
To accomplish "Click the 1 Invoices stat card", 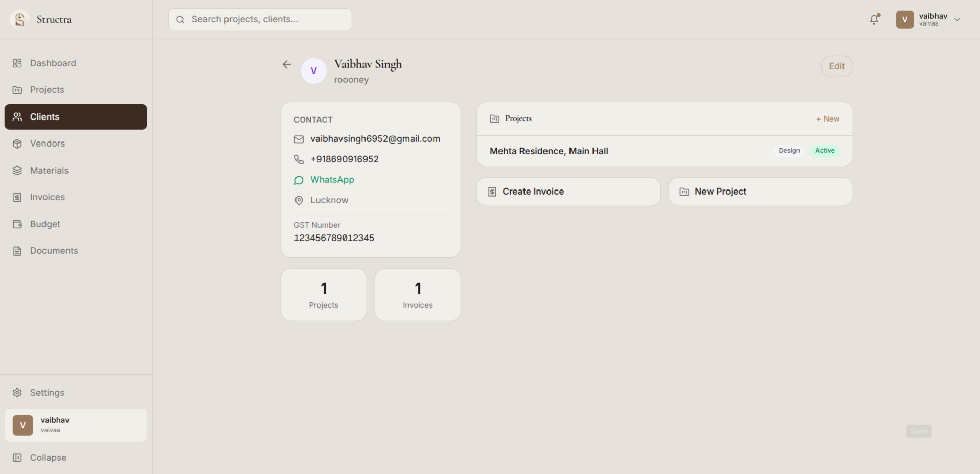I will point(418,295).
